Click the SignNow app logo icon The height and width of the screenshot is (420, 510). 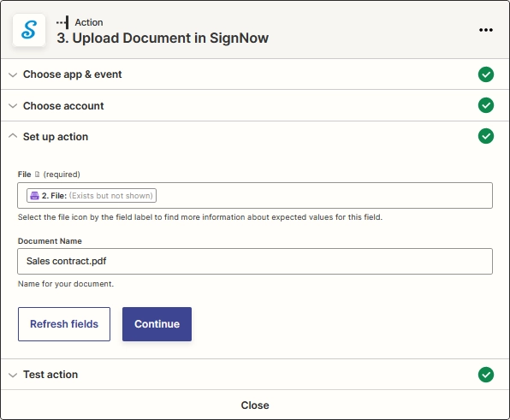tap(29, 30)
